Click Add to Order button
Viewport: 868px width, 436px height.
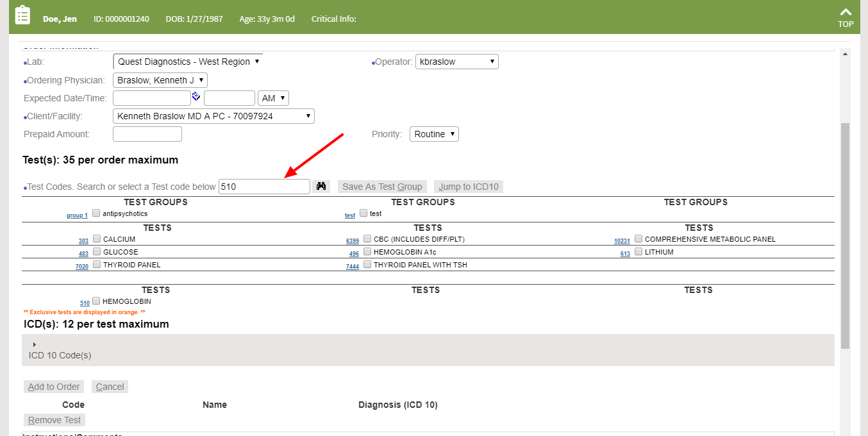[x=54, y=387]
